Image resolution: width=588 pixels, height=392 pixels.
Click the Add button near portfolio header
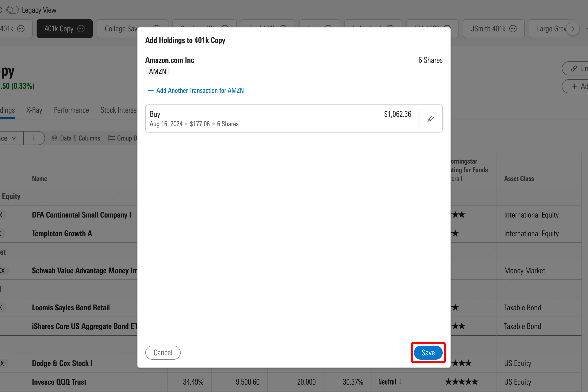point(575,86)
